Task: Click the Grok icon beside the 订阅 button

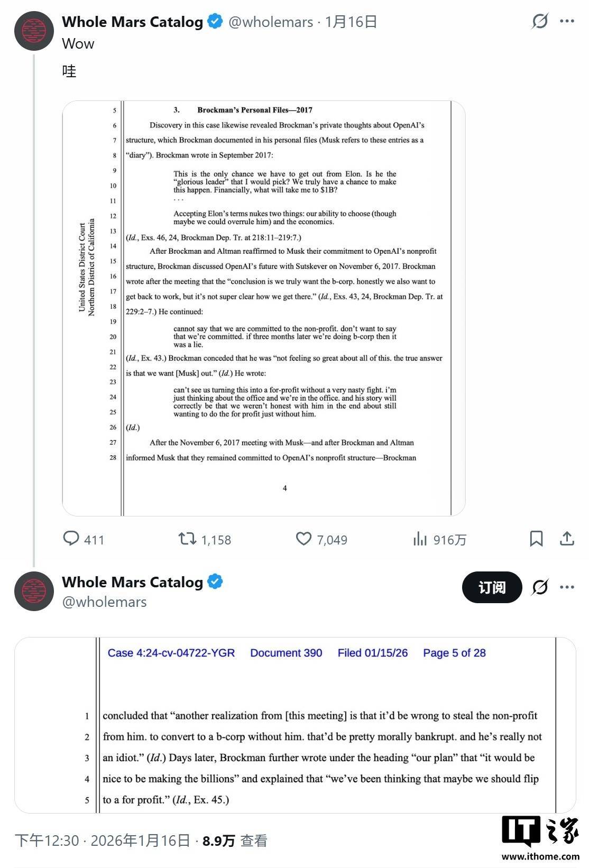Action: (540, 587)
